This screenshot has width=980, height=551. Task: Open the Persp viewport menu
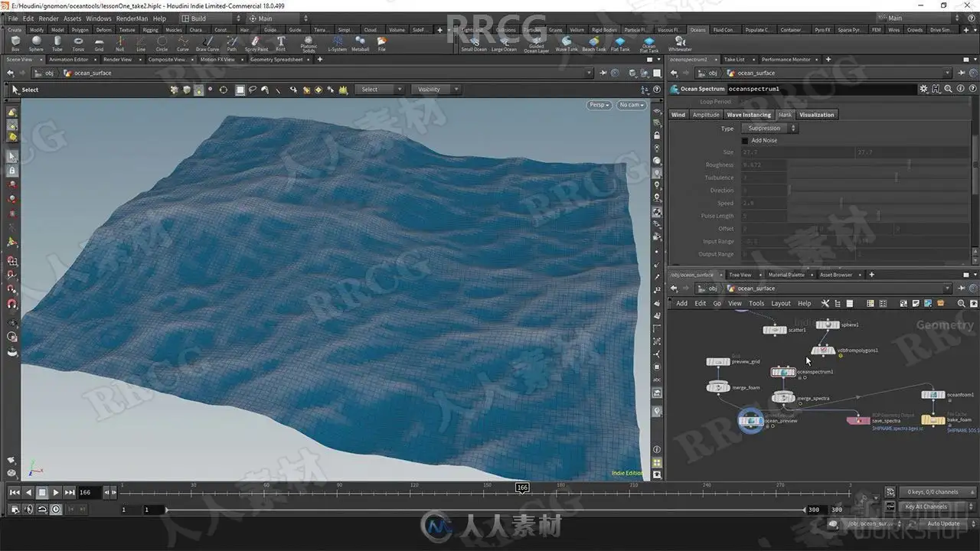pos(599,105)
